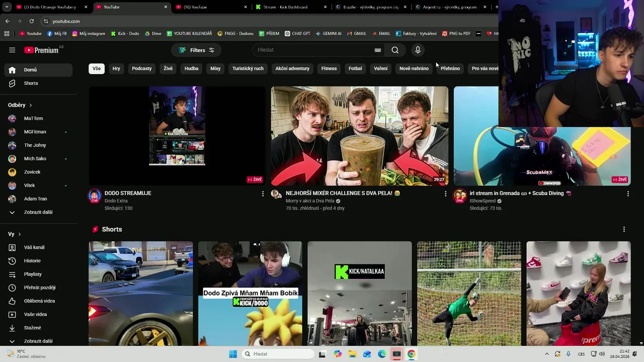Select the Fitness filter chip
The image size is (644, 362).
[x=329, y=68]
